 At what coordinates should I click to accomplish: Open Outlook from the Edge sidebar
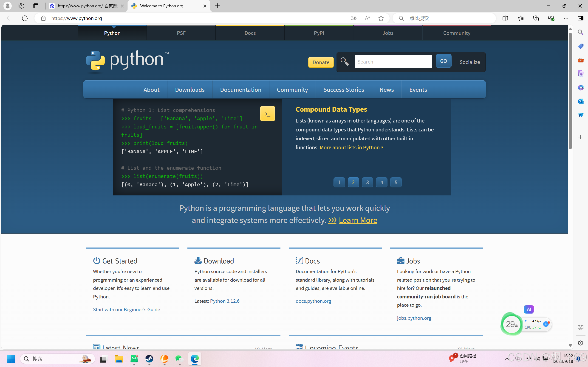click(581, 101)
